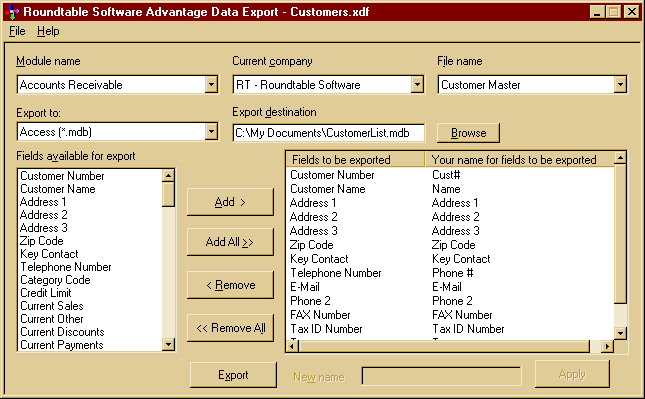Click 'Phone 2' in the custom names column
The image size is (645, 399).
pyautogui.click(x=452, y=301)
